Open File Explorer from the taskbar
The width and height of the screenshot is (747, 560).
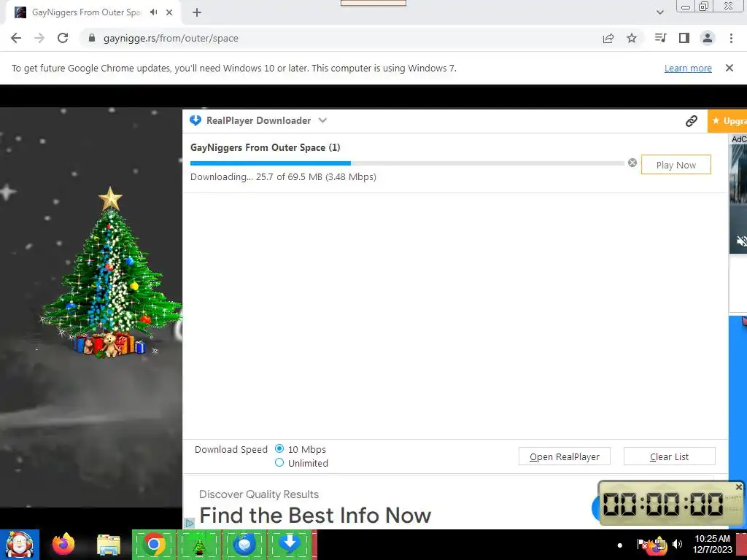pyautogui.click(x=109, y=545)
